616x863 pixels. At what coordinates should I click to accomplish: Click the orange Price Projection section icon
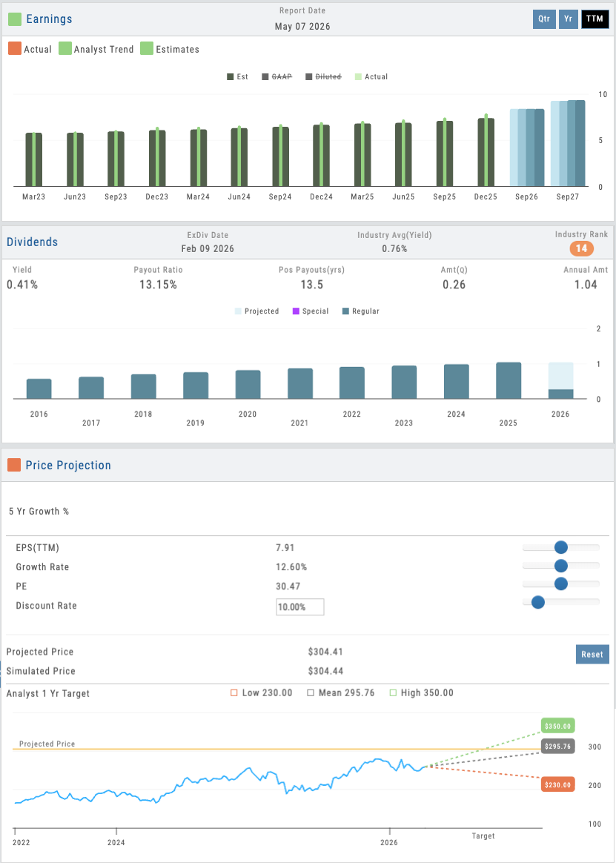(14, 465)
